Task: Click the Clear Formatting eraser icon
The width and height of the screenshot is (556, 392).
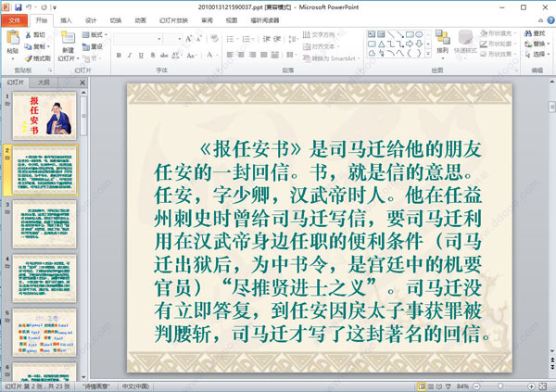Action: [214, 38]
